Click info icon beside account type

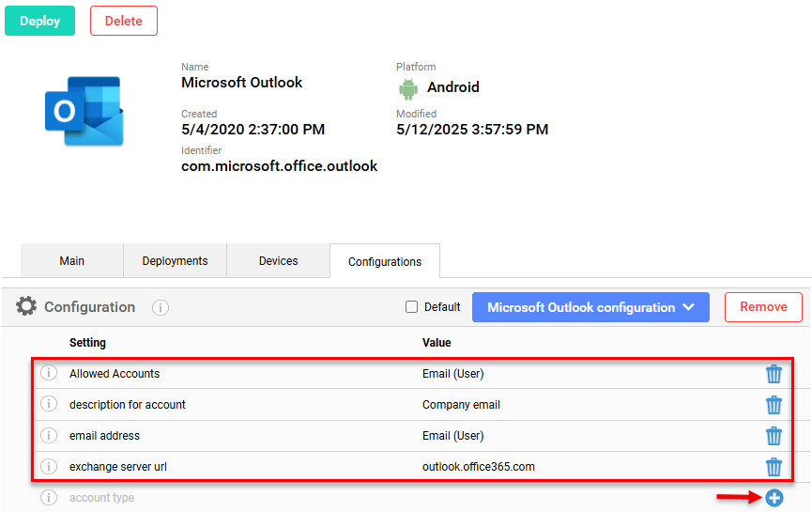49,498
